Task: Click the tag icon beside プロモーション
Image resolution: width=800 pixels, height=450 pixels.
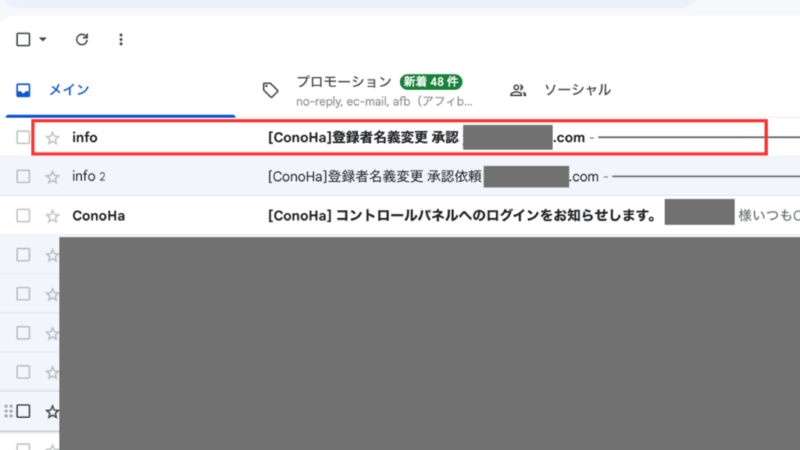Action: pos(270,90)
